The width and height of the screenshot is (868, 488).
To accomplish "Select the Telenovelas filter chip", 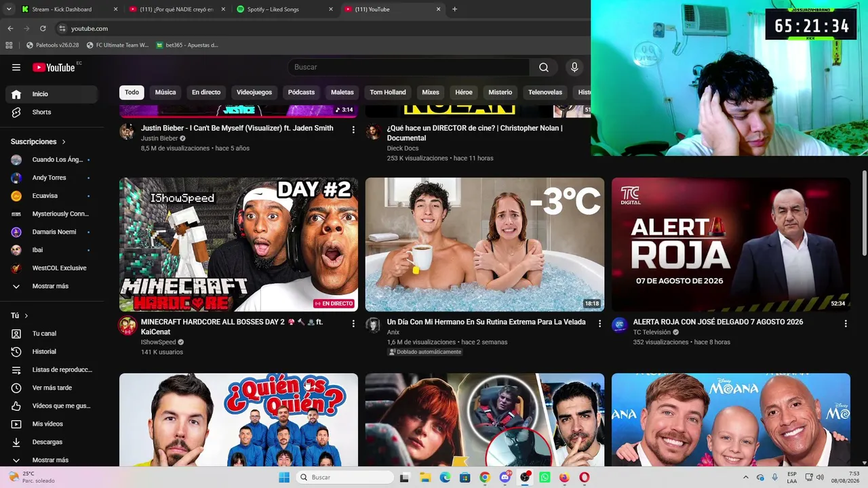I will click(x=545, y=92).
